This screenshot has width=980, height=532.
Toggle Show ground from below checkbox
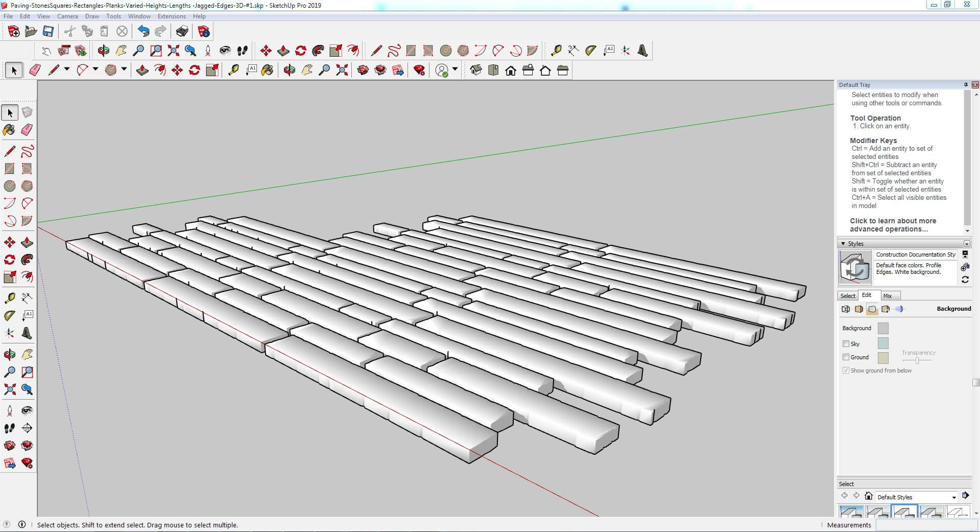pos(846,371)
